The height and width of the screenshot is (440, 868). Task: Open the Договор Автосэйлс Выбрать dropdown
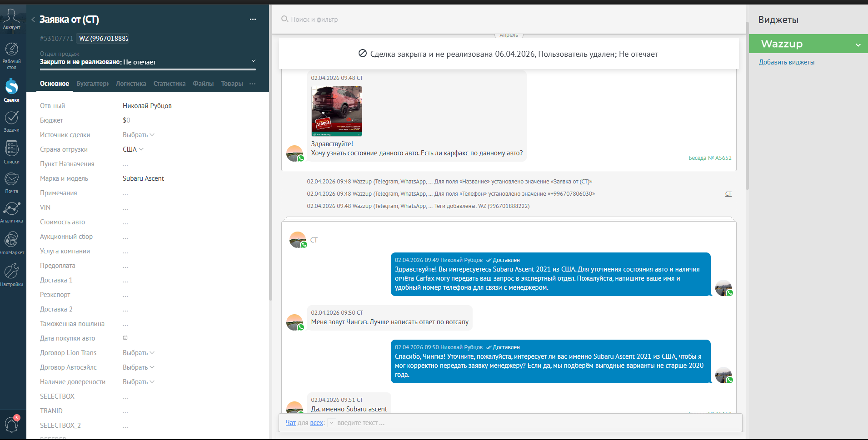coord(139,367)
